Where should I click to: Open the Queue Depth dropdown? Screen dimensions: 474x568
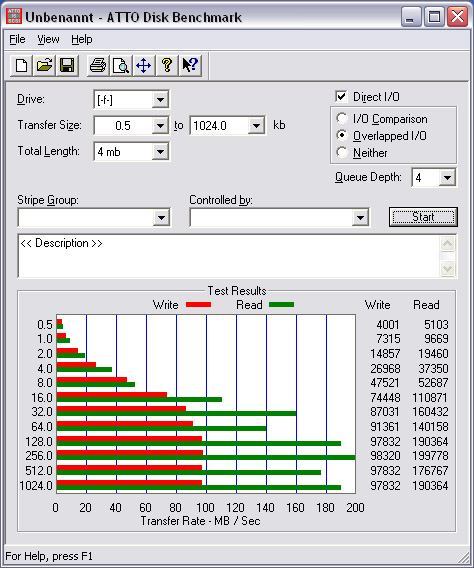tap(448, 178)
